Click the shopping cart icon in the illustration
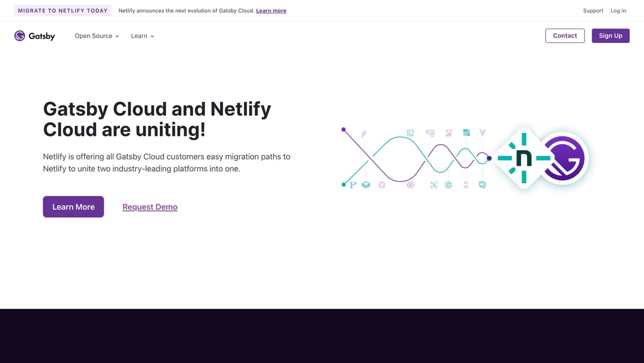Image resolution: width=644 pixels, height=363 pixels. point(448,133)
